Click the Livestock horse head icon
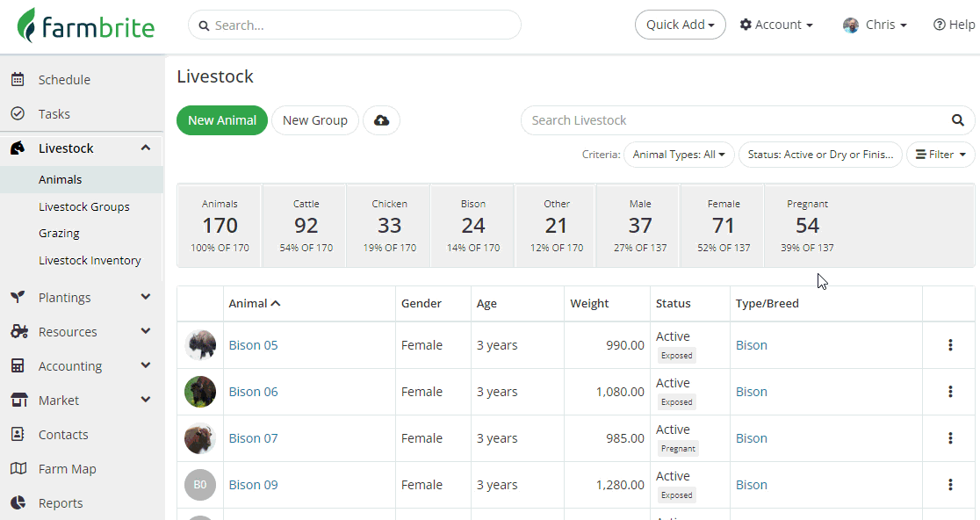The width and height of the screenshot is (980, 520). [x=18, y=148]
